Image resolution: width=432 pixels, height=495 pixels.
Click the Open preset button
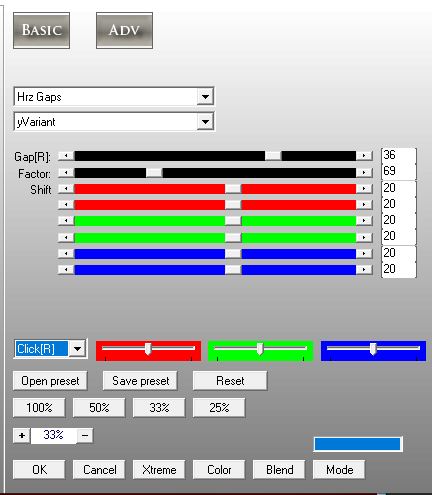pyautogui.click(x=50, y=381)
